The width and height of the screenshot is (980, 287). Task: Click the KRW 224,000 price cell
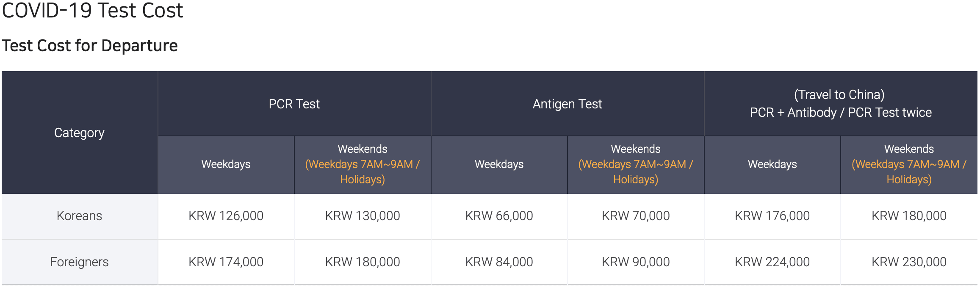tap(772, 262)
